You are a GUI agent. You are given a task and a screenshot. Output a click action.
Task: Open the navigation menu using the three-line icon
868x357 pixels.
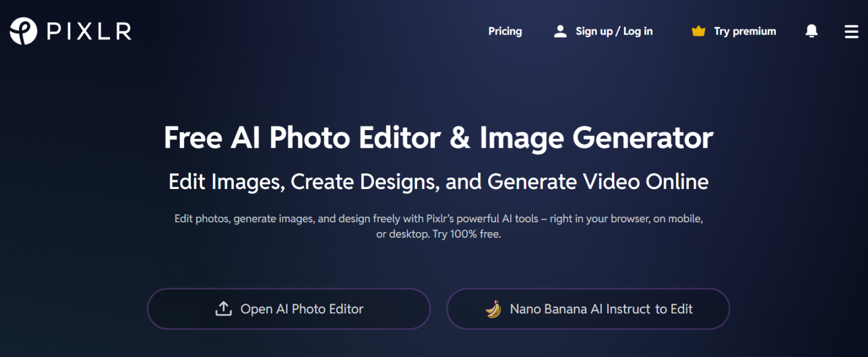[x=851, y=32]
